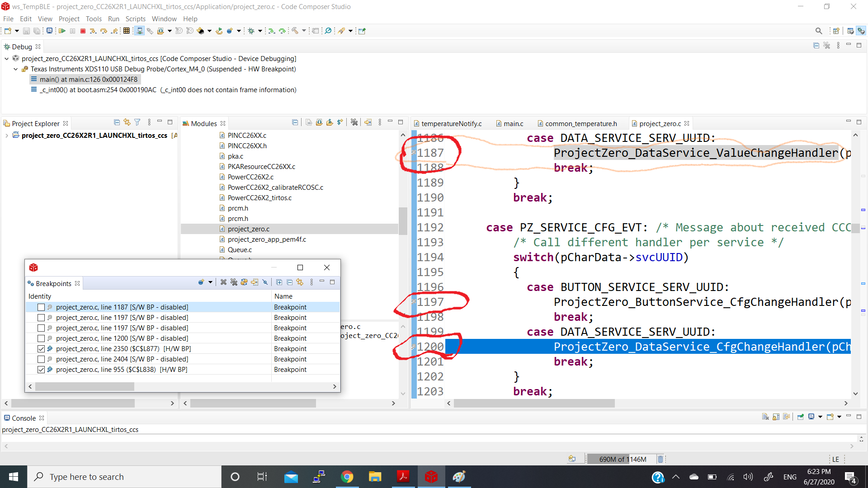868x488 pixels.
Task: Switch to the main.c editor tab
Action: 513,123
